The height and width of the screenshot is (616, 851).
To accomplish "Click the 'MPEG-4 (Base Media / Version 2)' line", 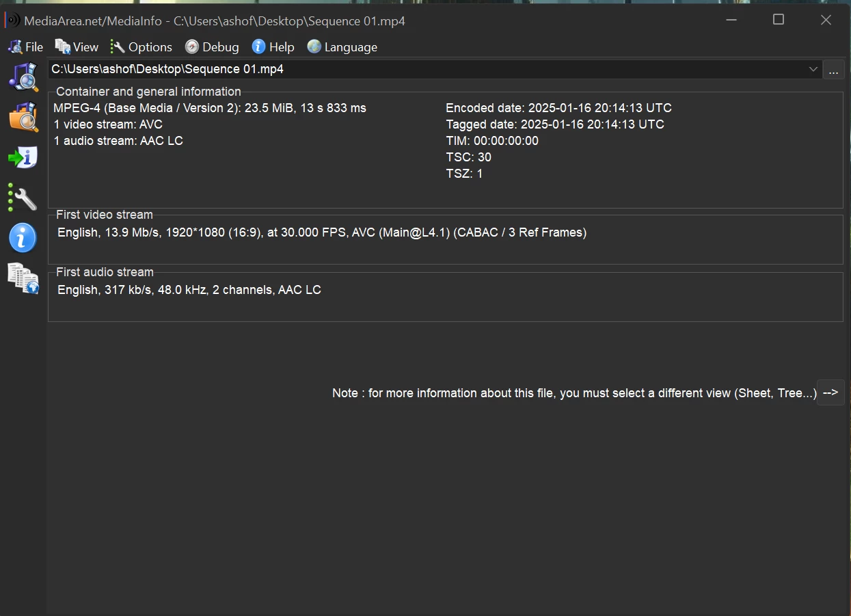I will pyautogui.click(x=210, y=108).
